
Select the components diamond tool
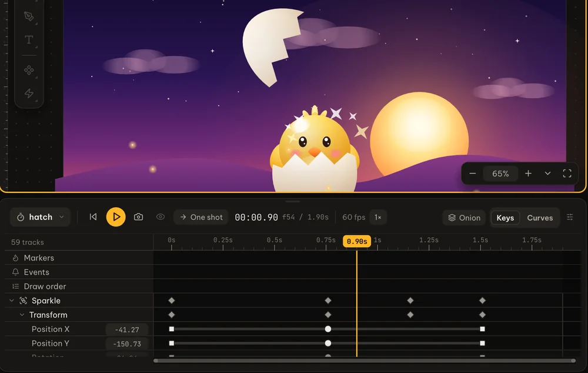(x=29, y=70)
